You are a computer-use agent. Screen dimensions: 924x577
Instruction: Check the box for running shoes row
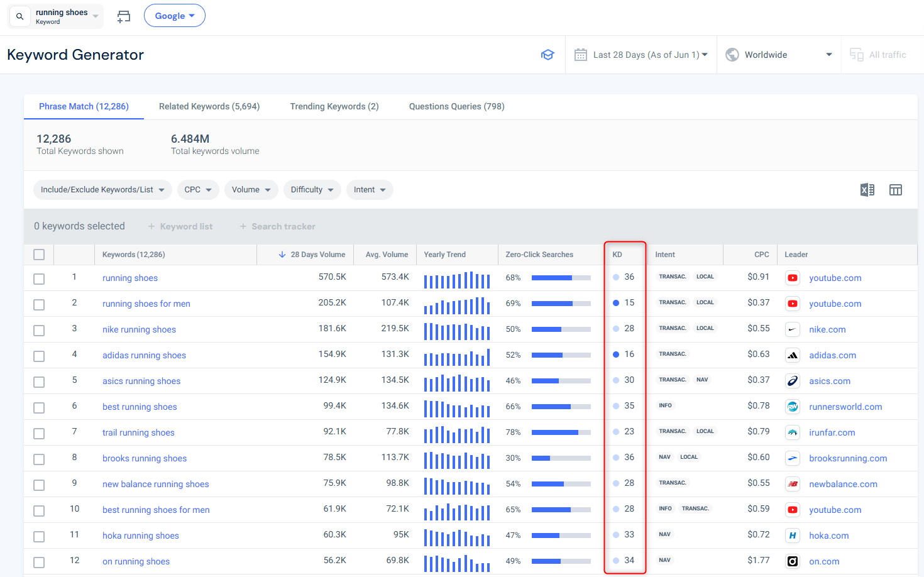coord(39,278)
